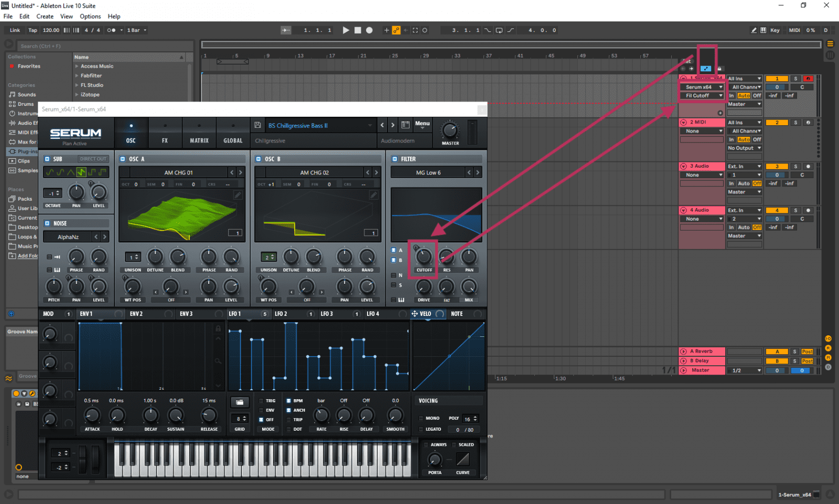Click the tempo field showing 120.00
Viewport: 839px width, 504px height.
click(51, 30)
